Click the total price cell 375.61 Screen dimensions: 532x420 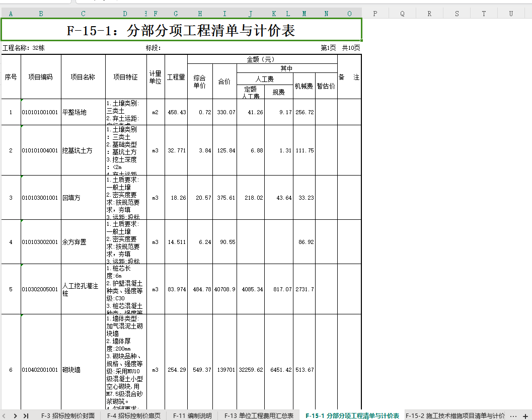(x=224, y=198)
